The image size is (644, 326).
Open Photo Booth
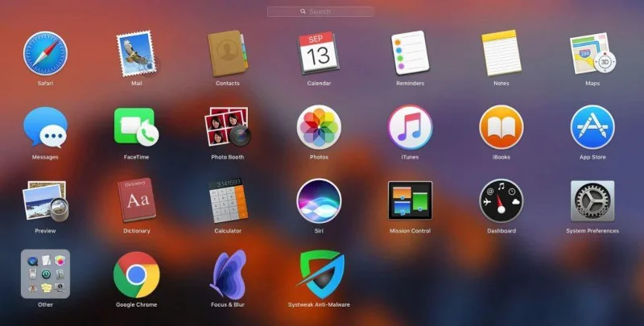tap(228, 126)
